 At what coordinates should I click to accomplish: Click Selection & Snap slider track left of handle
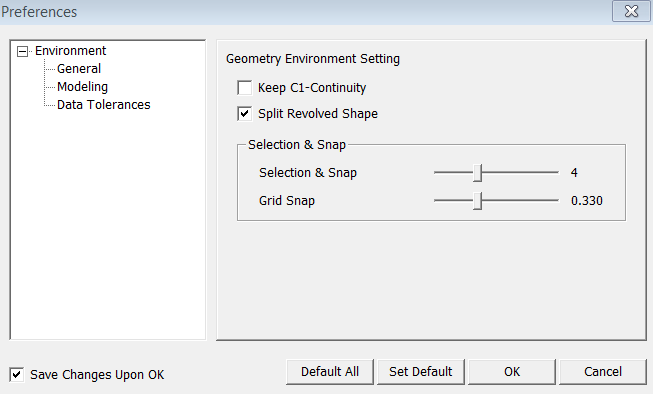click(x=453, y=172)
